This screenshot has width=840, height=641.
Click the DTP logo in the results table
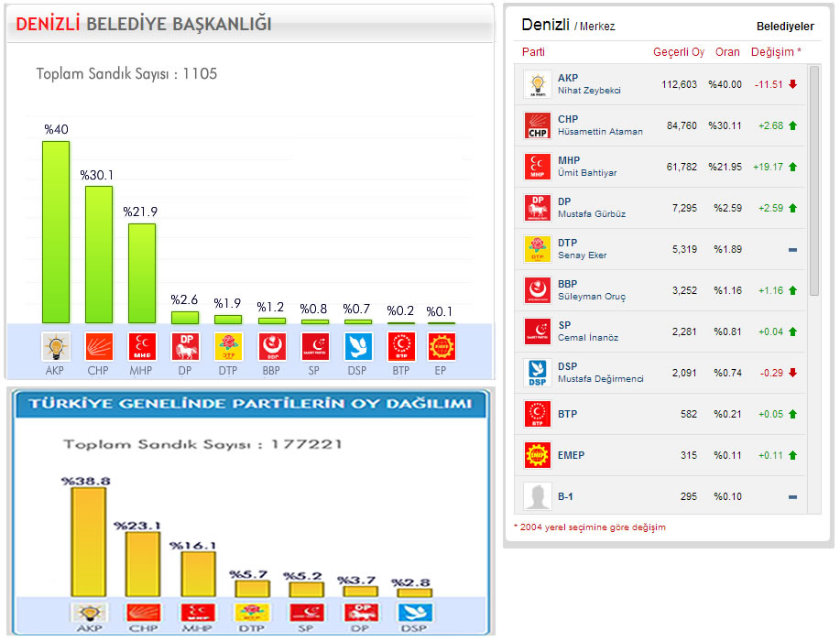(538, 250)
